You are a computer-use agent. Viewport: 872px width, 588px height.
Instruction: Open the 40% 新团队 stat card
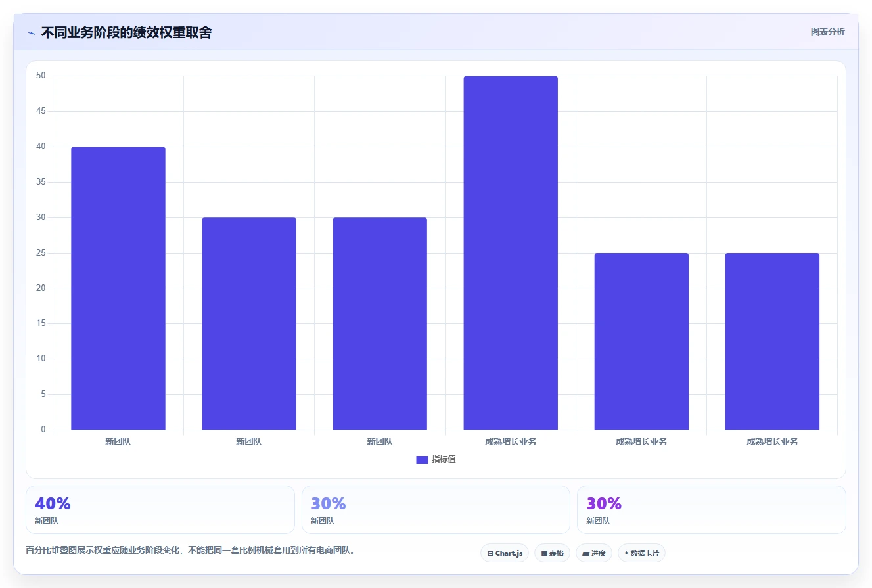point(160,510)
